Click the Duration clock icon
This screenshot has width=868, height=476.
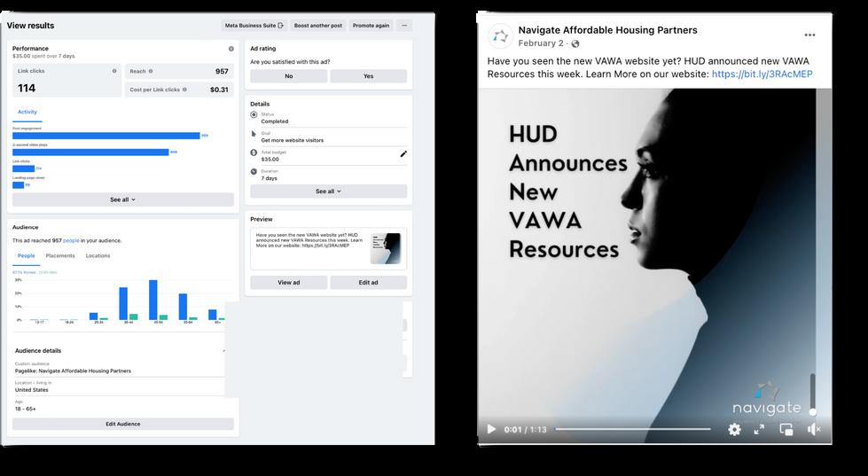pos(254,172)
